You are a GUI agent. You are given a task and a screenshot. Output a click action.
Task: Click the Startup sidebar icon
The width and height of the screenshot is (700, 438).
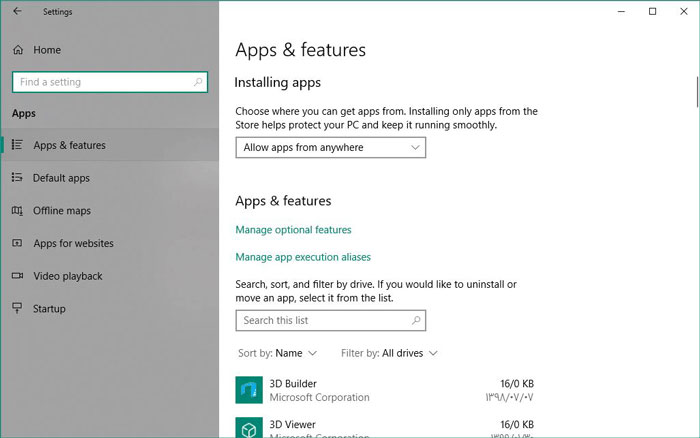(x=17, y=309)
